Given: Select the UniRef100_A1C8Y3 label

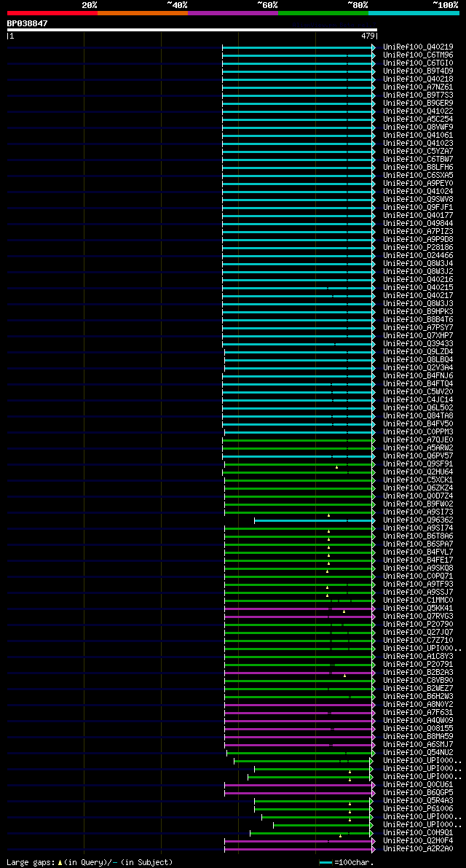Looking at the screenshot, I should 418,657.
